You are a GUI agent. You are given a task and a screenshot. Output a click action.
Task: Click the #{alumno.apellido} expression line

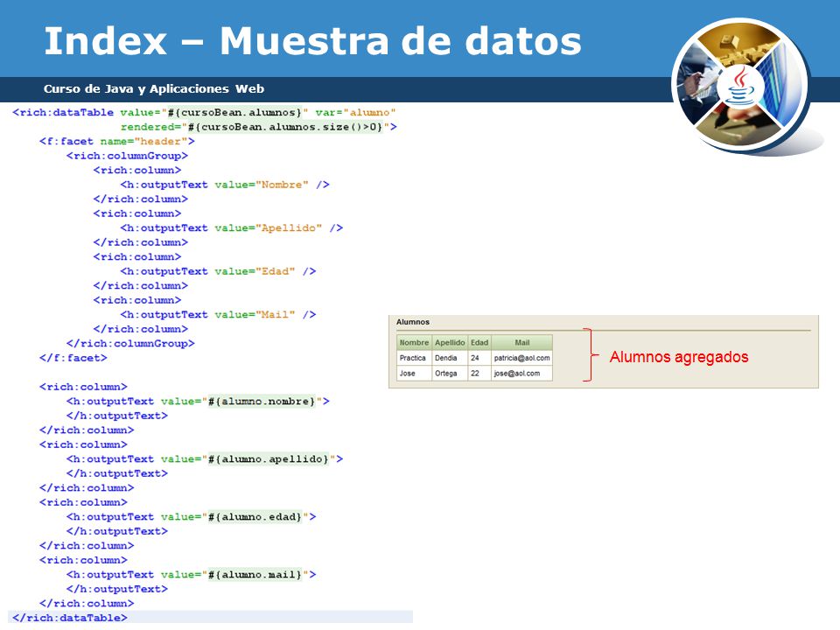click(205, 459)
